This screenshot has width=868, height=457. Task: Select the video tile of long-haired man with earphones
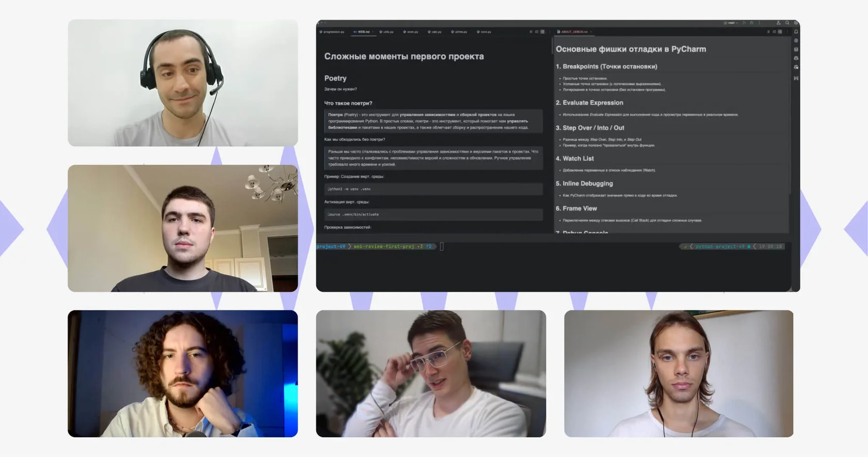679,374
